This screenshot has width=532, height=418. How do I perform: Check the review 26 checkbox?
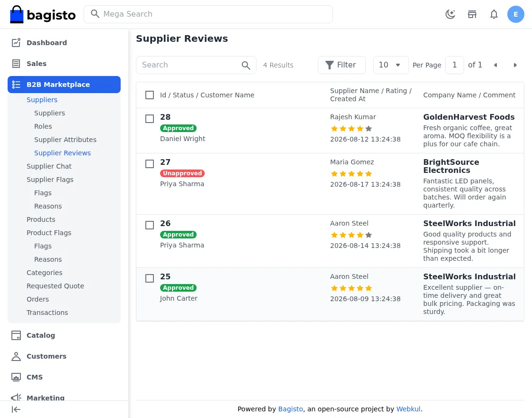150,225
